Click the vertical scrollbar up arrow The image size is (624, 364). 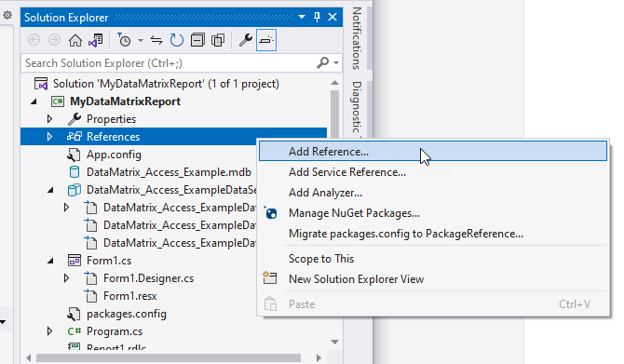[x=334, y=83]
